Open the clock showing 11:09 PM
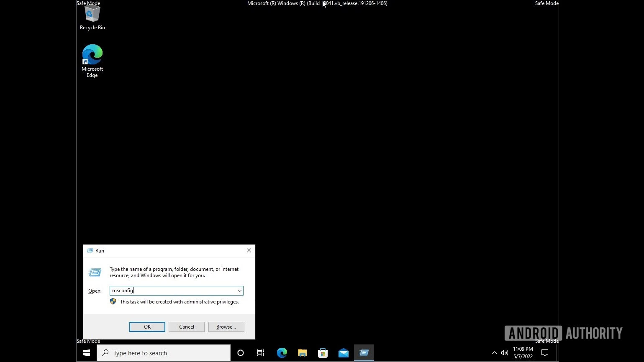Screen dimensions: 644x362 click(523, 353)
